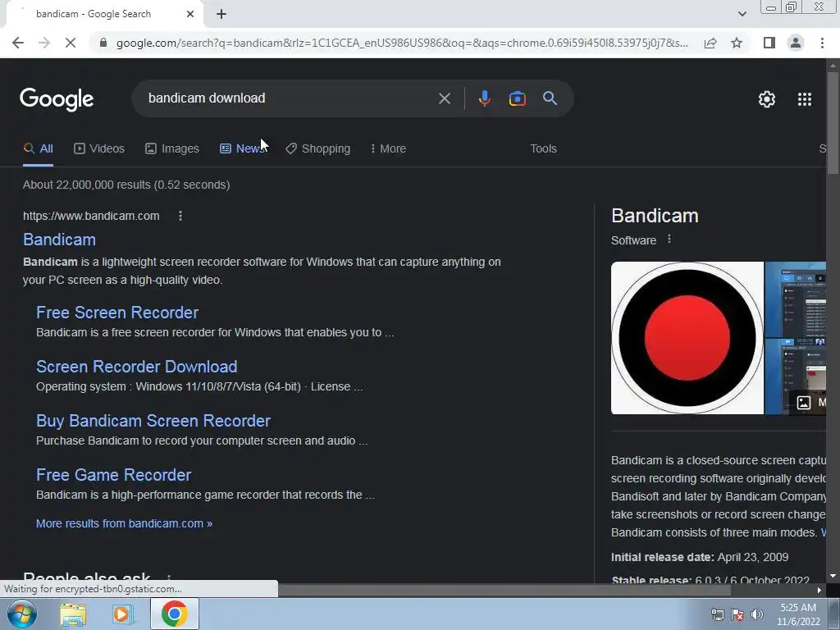
Task: Select the All results tab
Action: point(38,149)
